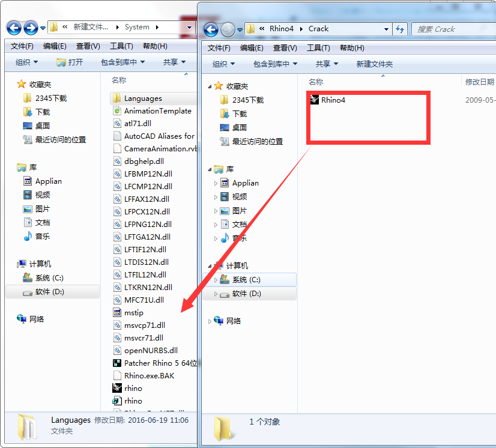
Task: Select the openNURBS.dll file
Action: point(145,351)
